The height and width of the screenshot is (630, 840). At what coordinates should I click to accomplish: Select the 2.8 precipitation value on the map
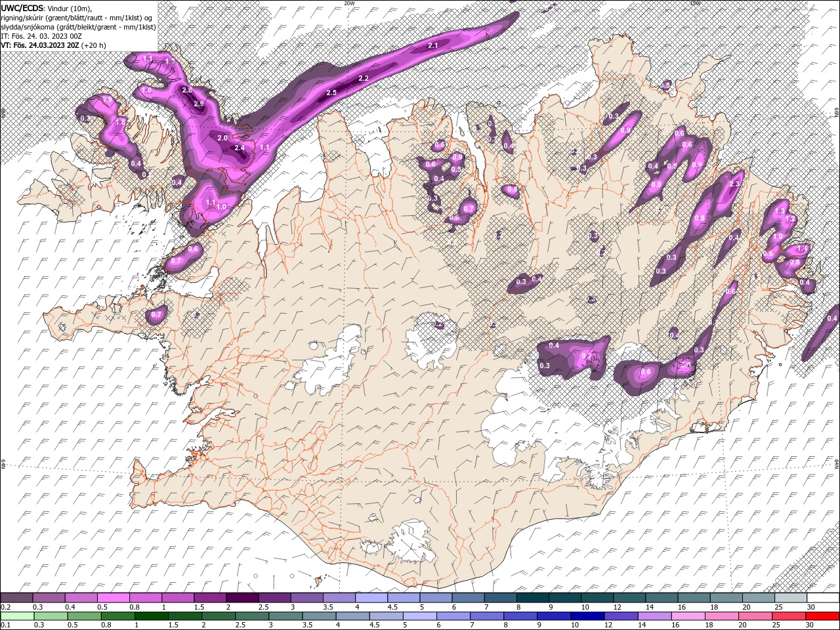coord(186,90)
